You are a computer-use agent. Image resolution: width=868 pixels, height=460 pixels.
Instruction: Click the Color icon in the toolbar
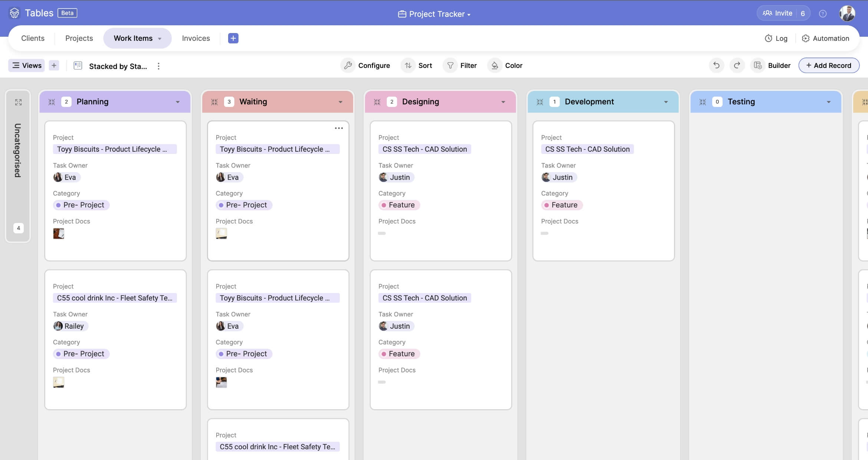494,65
